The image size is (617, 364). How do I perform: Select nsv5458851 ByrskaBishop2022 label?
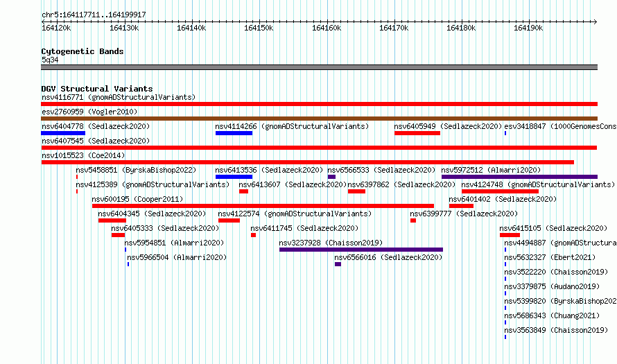tap(136, 170)
